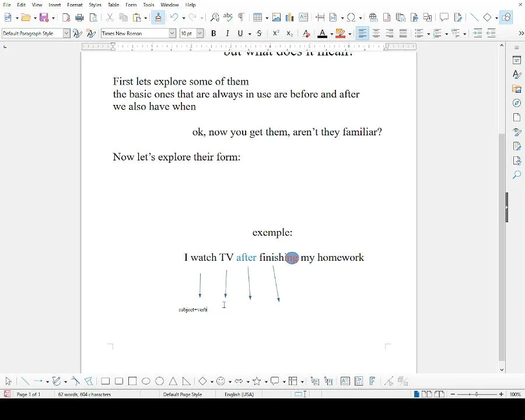Click the New document icon

click(x=8, y=17)
